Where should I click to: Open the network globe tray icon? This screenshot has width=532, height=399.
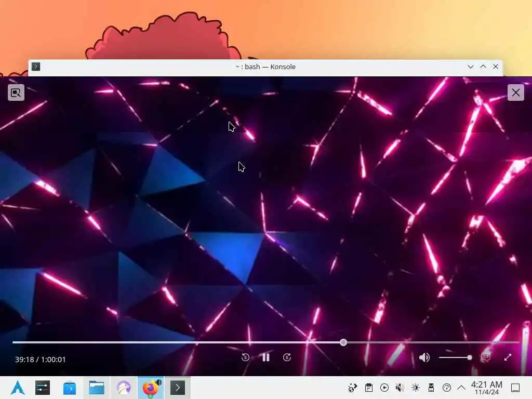[x=353, y=388]
